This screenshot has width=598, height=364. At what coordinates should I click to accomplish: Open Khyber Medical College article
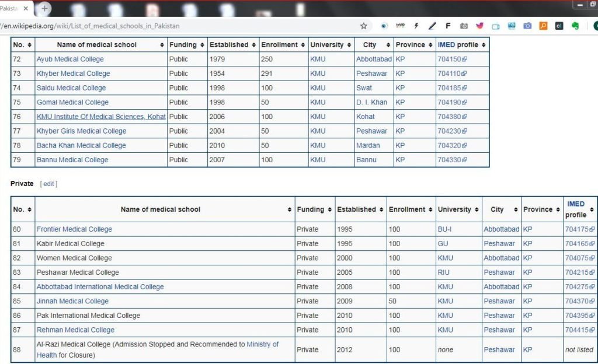[x=73, y=73]
